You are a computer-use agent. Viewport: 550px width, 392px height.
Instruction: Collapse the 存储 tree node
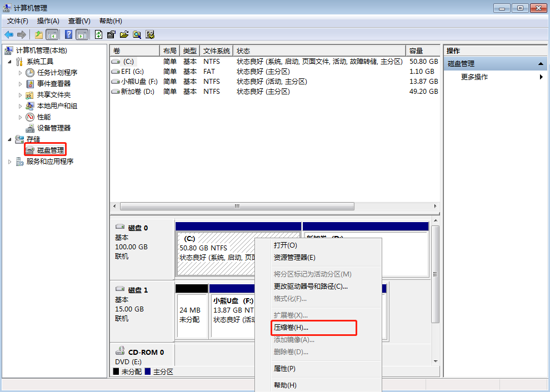click(x=10, y=139)
